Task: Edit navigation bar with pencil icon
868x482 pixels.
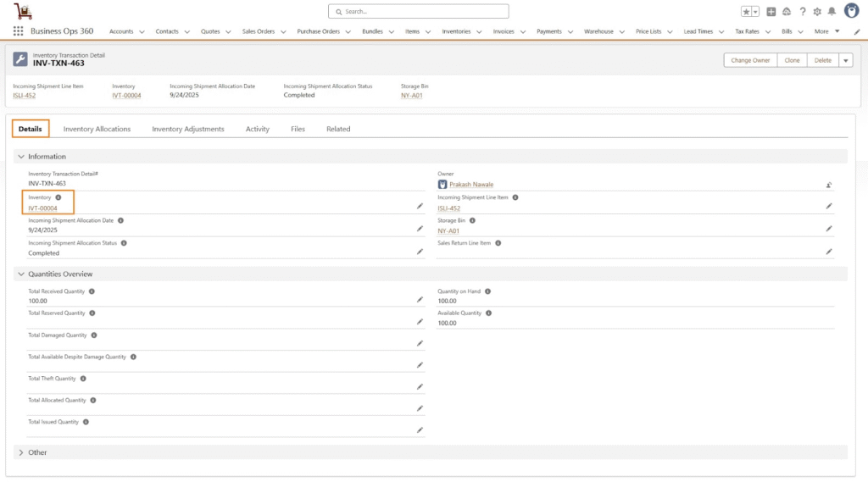Action: point(857,31)
